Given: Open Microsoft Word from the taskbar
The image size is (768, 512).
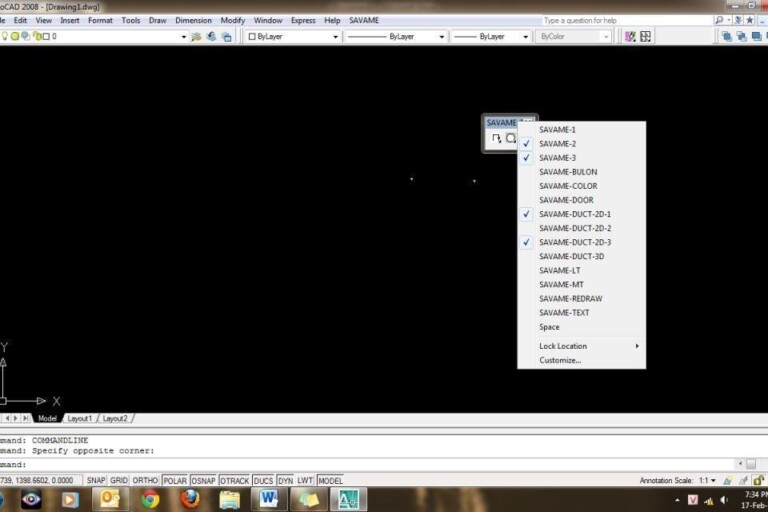Looking at the screenshot, I should (x=269, y=499).
